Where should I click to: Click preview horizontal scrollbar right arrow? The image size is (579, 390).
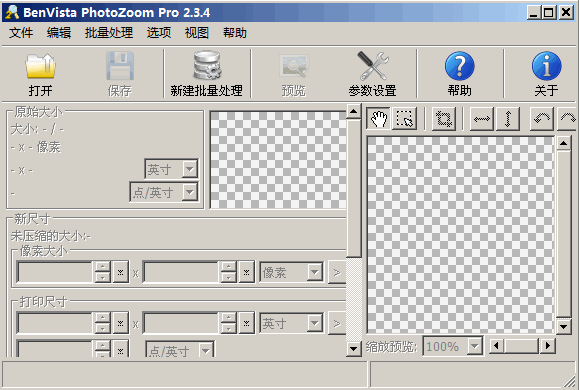point(548,346)
